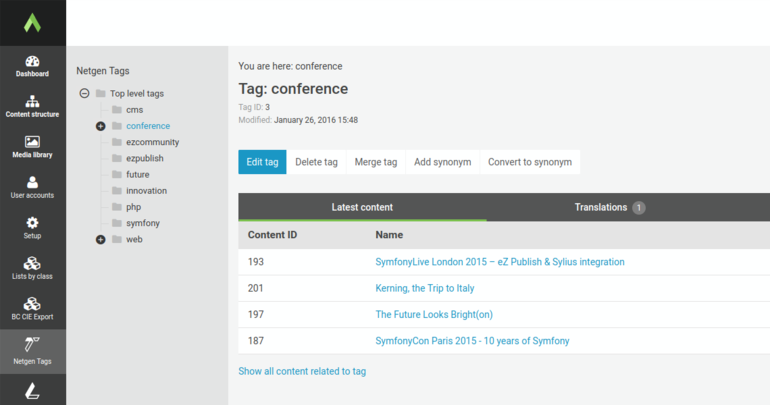
Task: Open Lists by class section
Action: pyautogui.click(x=32, y=269)
